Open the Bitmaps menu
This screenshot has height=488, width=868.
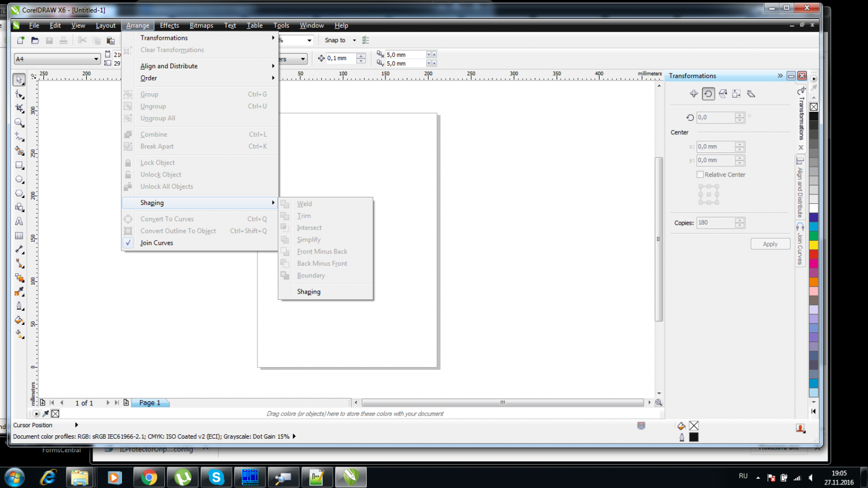click(201, 25)
